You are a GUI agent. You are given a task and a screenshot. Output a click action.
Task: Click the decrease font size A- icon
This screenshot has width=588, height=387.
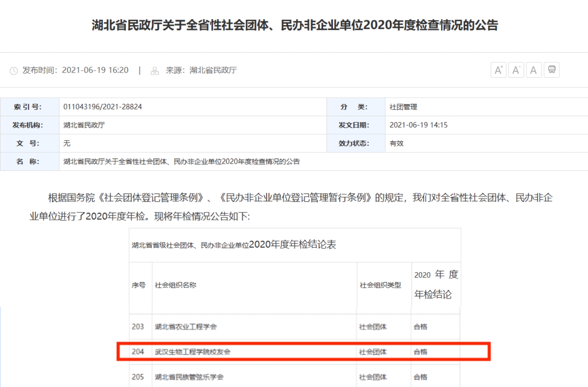tap(516, 70)
